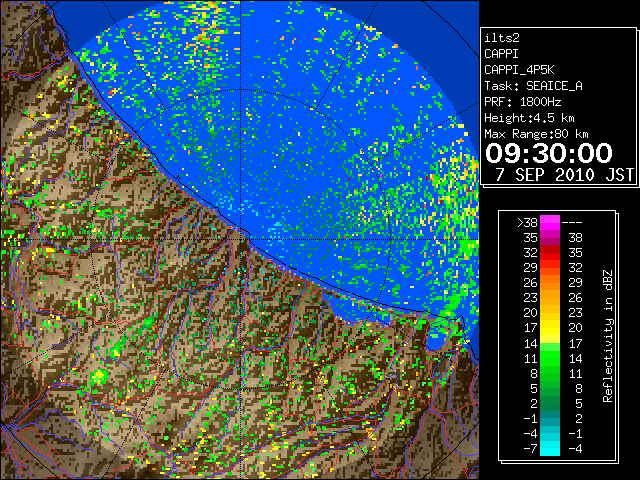Click the bright green-yellow echo cluster over land
The image size is (640, 480).
tap(99, 376)
